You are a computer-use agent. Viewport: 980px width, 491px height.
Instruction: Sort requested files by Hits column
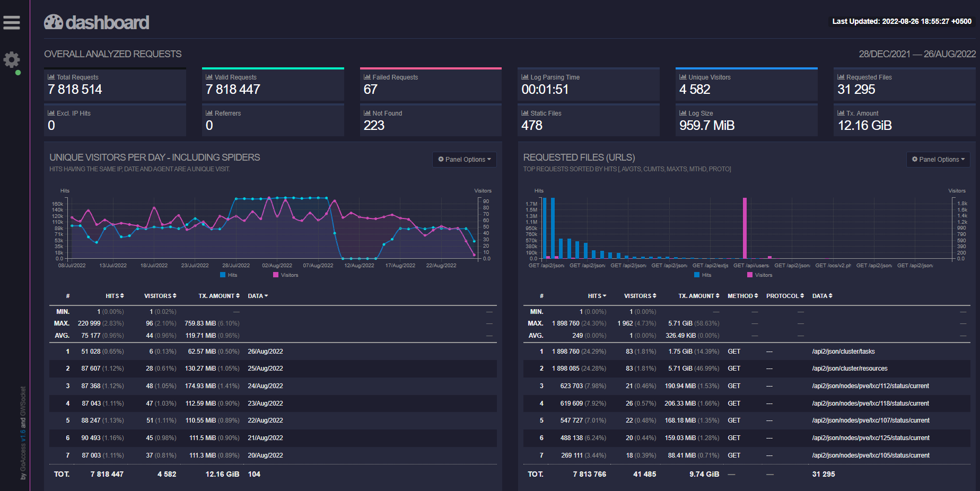point(597,296)
